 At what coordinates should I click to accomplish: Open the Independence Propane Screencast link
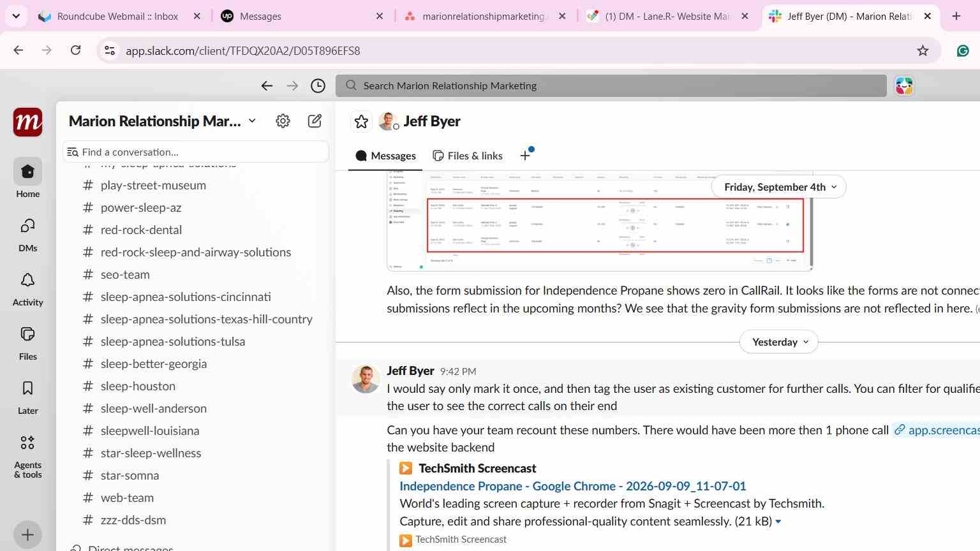[x=572, y=486]
